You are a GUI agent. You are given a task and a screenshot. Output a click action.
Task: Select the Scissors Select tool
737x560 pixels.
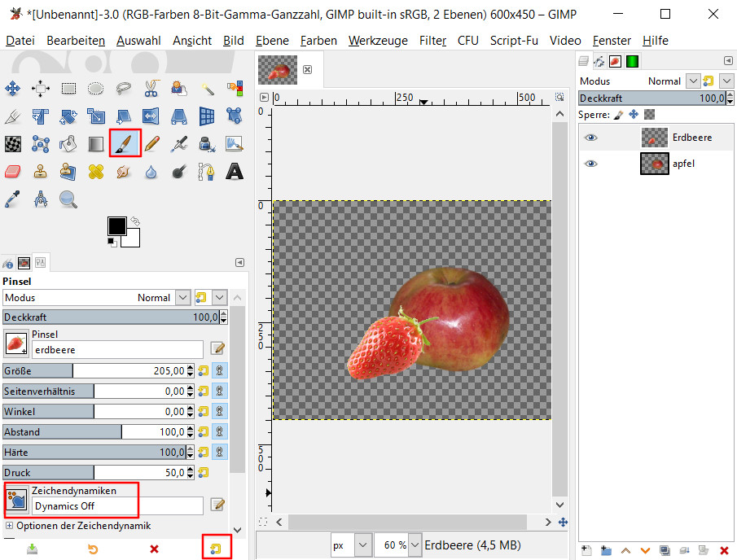click(x=151, y=89)
